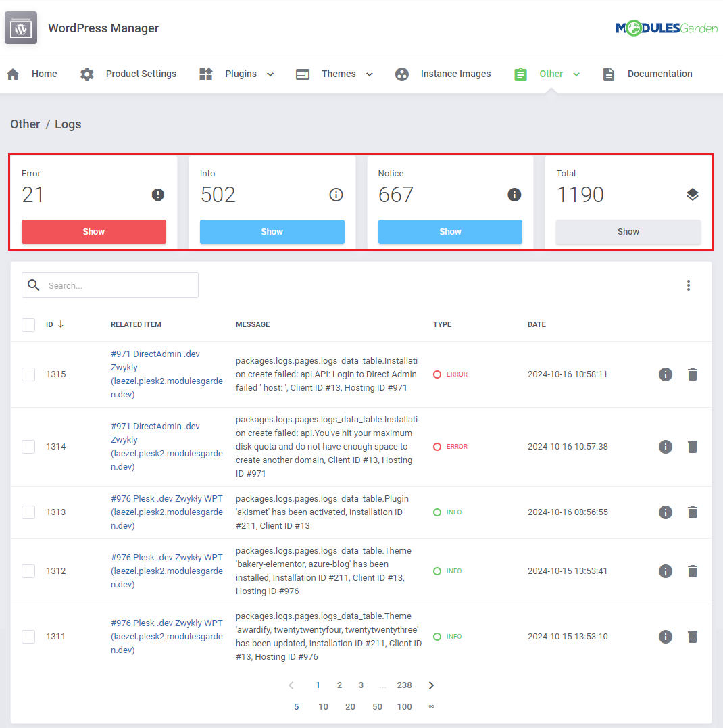723x728 pixels.
Task: Go to page 238
Action: [x=404, y=685]
